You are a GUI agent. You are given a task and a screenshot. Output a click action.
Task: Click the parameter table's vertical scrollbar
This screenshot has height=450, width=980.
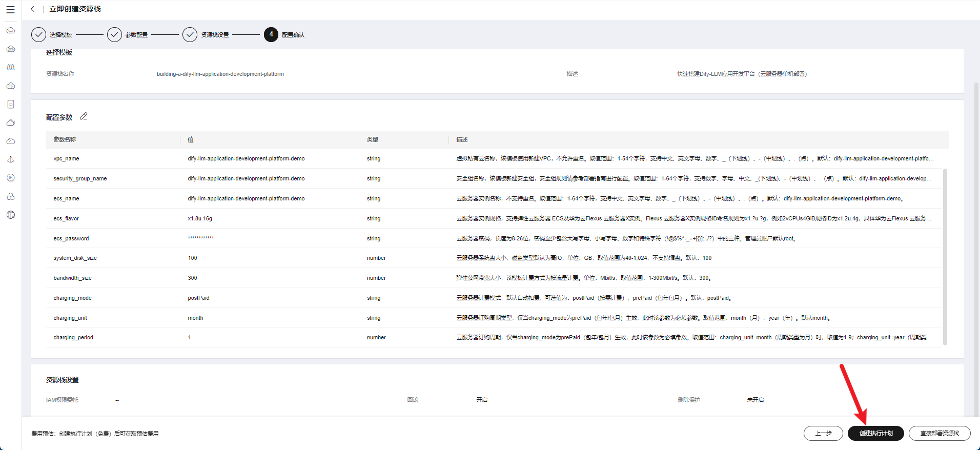[x=945, y=256]
